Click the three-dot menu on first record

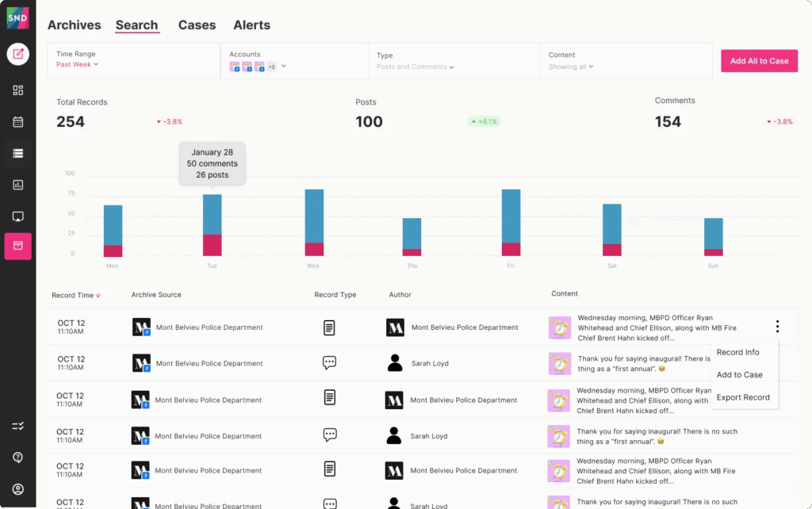(x=777, y=327)
